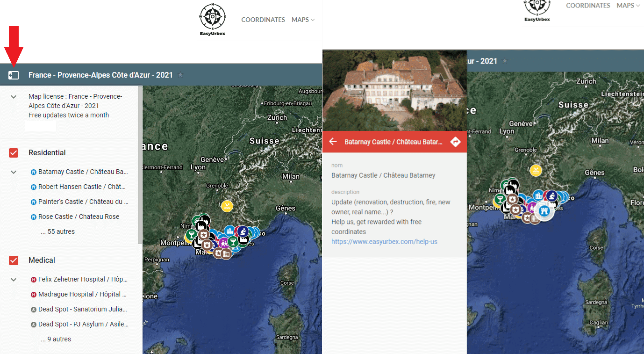This screenshot has width=644, height=354.
Task: Select Dead Spot - PJ Asylum entry
Action: (x=83, y=324)
